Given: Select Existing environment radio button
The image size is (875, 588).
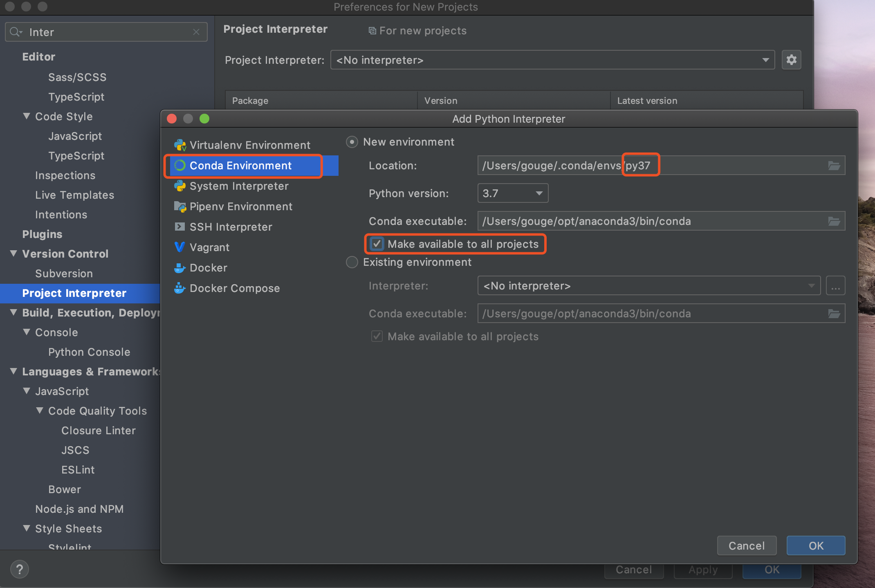Looking at the screenshot, I should 353,263.
